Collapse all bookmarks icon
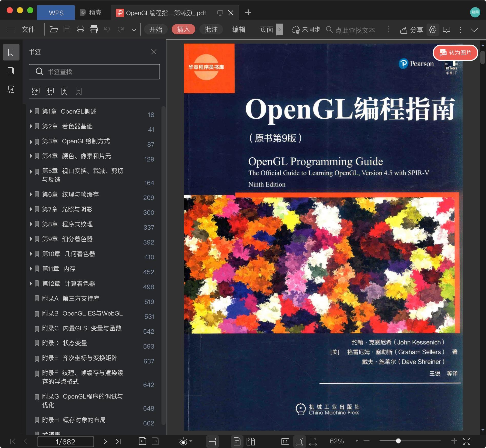486x448 pixels. [50, 91]
